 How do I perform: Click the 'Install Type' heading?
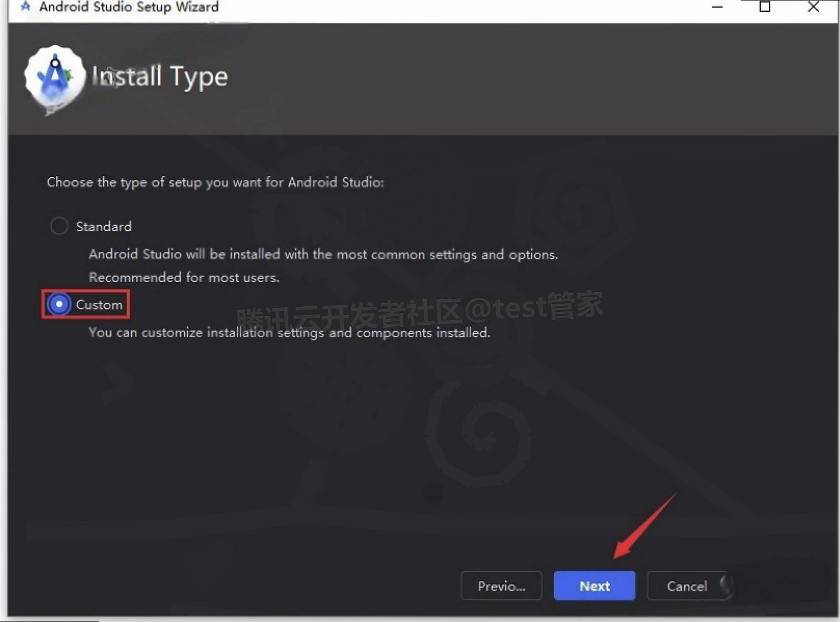[x=160, y=77]
